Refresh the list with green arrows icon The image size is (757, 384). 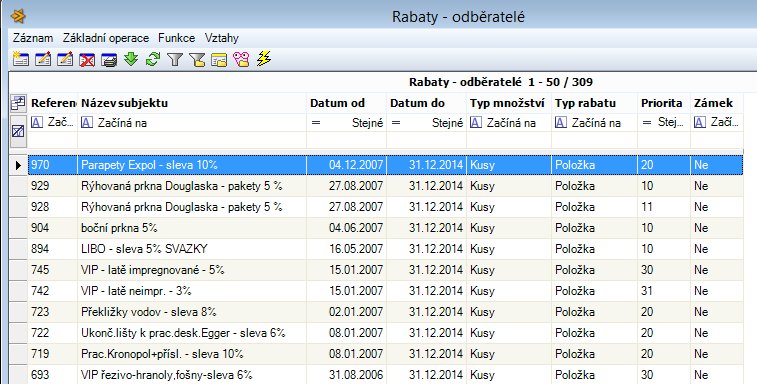153,59
